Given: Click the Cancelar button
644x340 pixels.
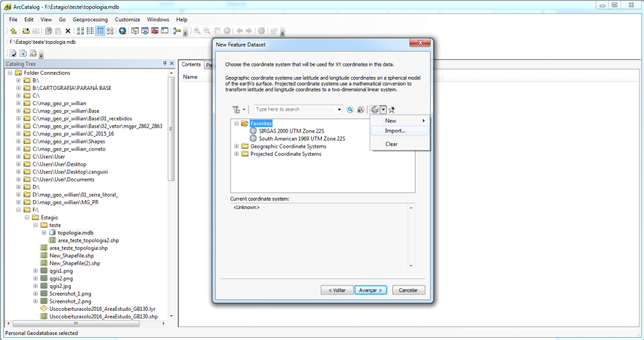Looking at the screenshot, I should [409, 290].
